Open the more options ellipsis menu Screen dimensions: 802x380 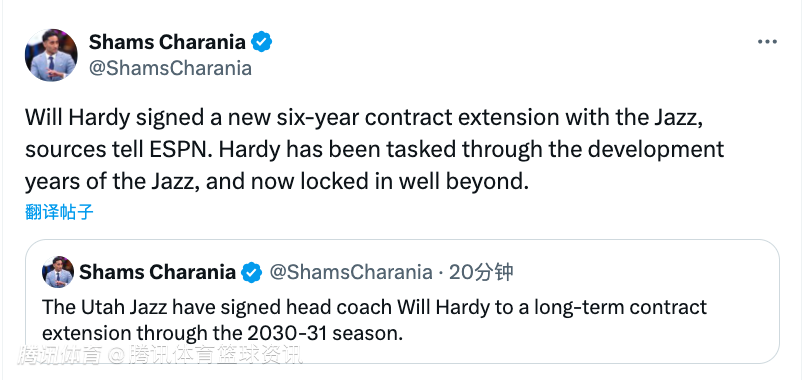767,42
